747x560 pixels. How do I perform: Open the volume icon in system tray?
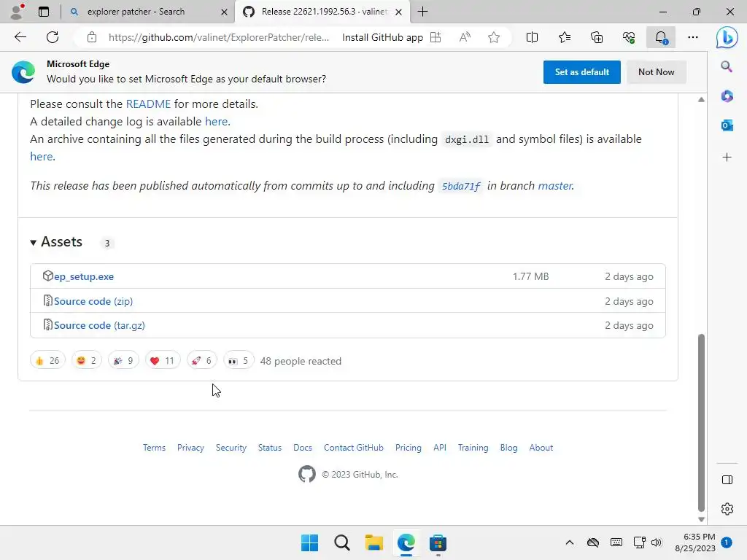657,542
